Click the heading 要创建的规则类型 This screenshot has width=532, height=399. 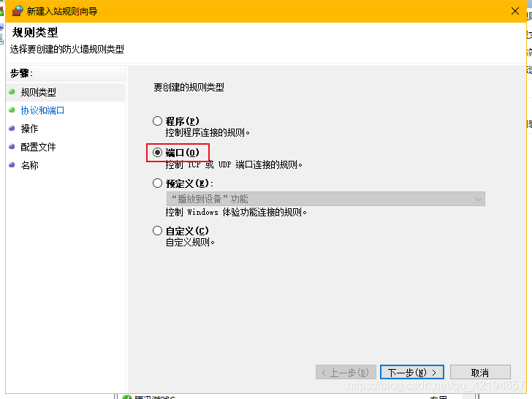point(189,87)
